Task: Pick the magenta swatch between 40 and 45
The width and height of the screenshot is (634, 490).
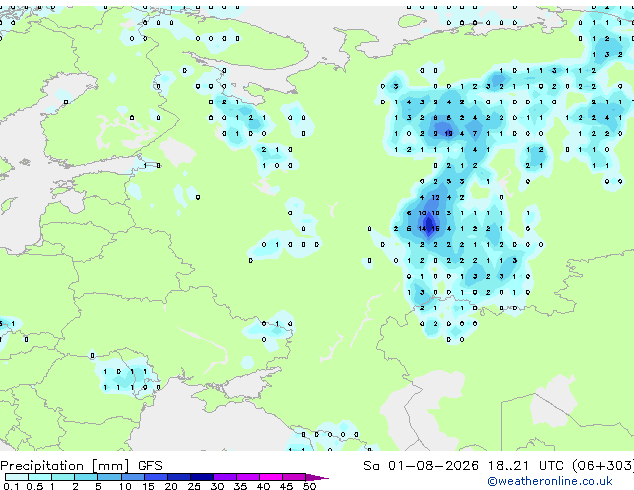Action: coord(271,477)
